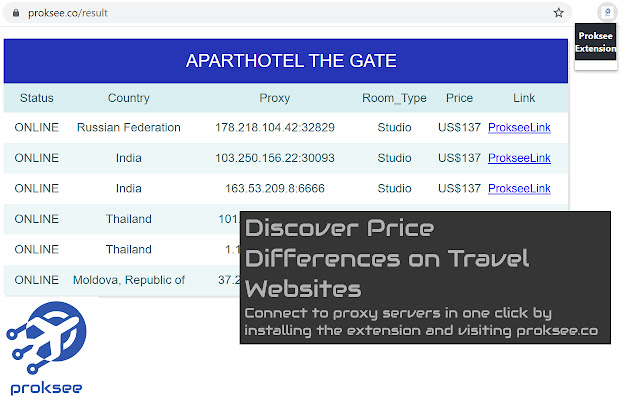Open ProkseeLink for India proxy 163.53.209.8

click(519, 188)
